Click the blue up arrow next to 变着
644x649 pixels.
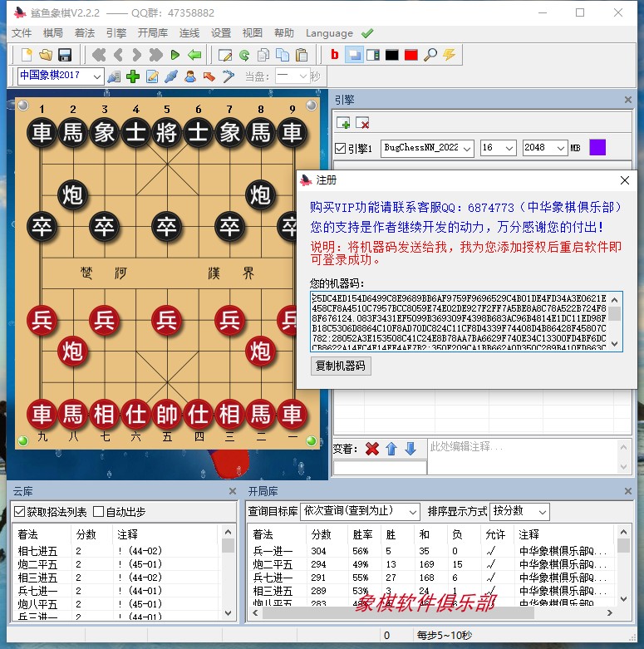point(391,449)
